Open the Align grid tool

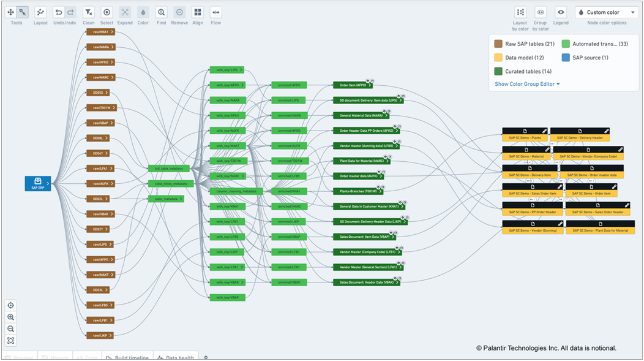pos(198,12)
